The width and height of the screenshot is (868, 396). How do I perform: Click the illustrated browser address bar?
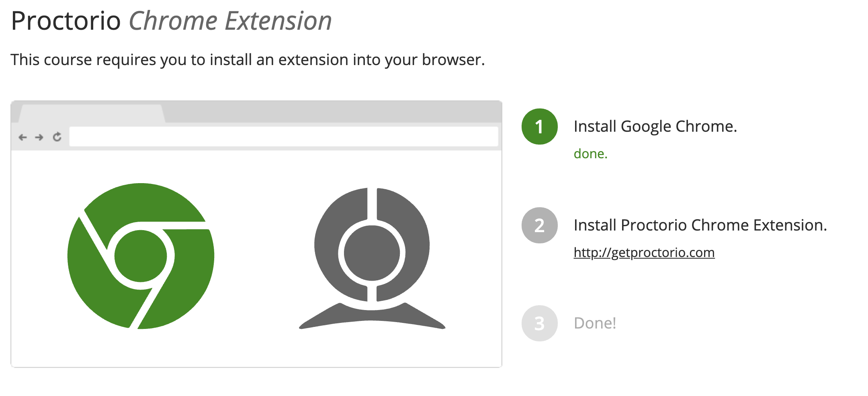point(283,137)
